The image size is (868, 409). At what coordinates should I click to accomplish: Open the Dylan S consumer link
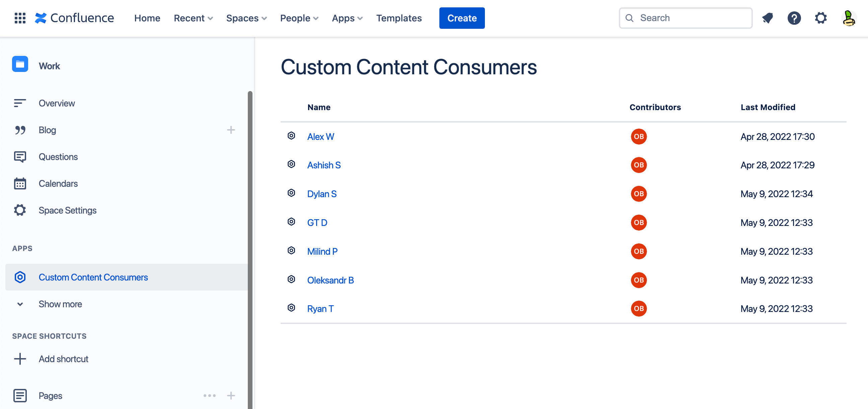[322, 194]
